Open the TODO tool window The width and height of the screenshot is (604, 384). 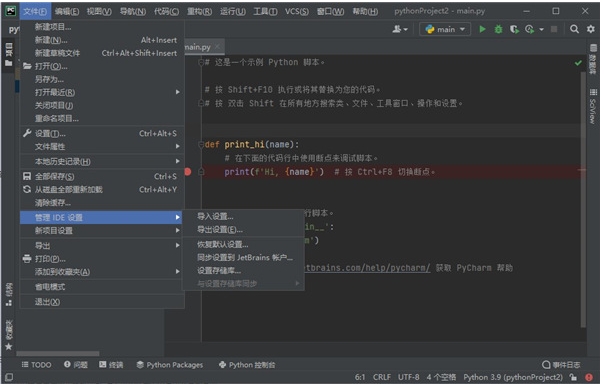37,365
